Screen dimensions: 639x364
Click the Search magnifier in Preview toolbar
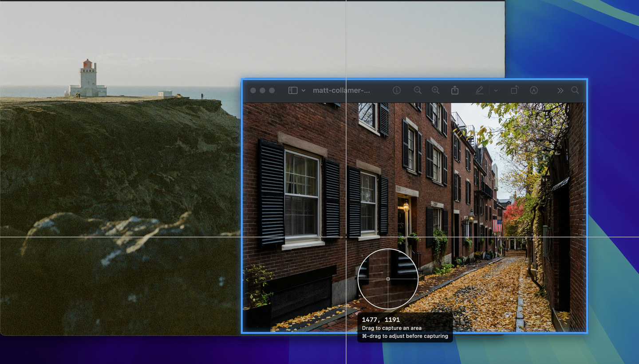tap(575, 90)
